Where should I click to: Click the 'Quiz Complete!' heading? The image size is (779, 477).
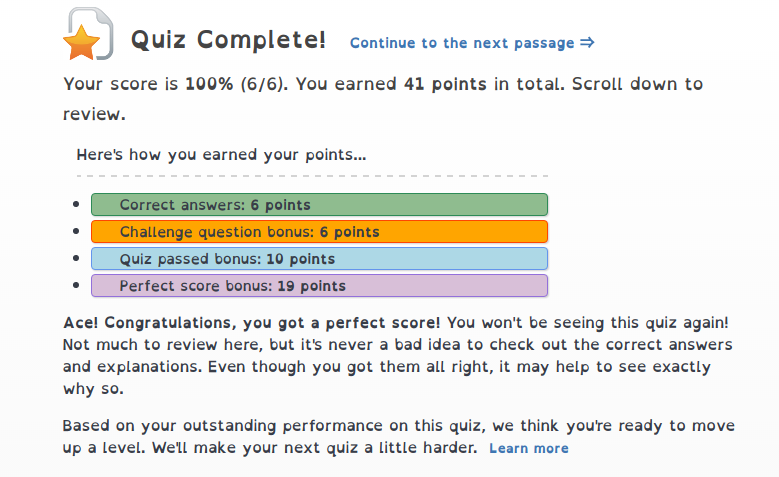[x=229, y=40]
